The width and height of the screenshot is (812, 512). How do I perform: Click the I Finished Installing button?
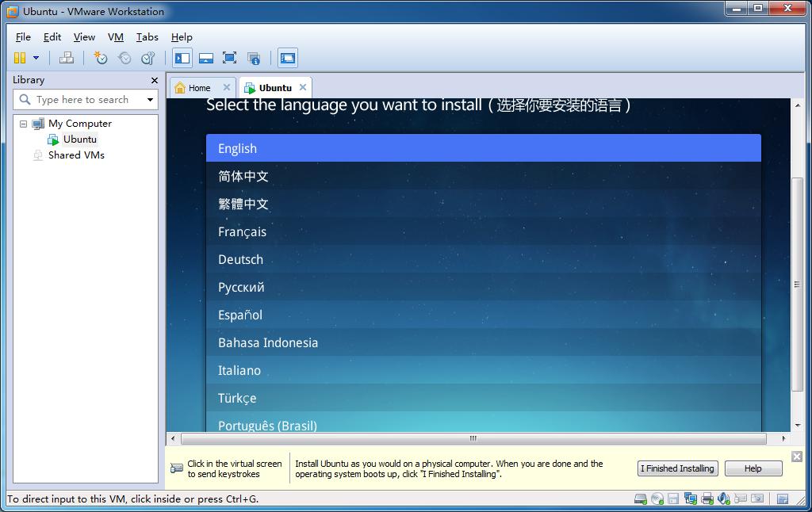(x=678, y=468)
